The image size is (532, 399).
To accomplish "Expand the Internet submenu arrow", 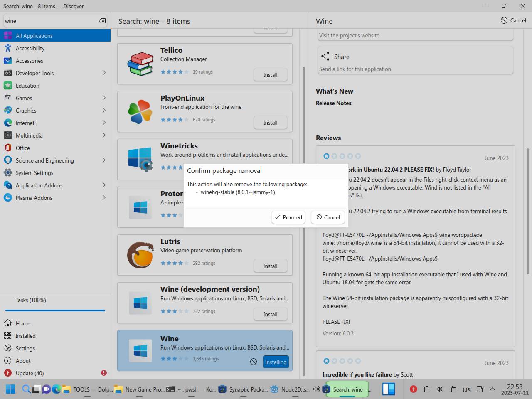I will tap(104, 123).
